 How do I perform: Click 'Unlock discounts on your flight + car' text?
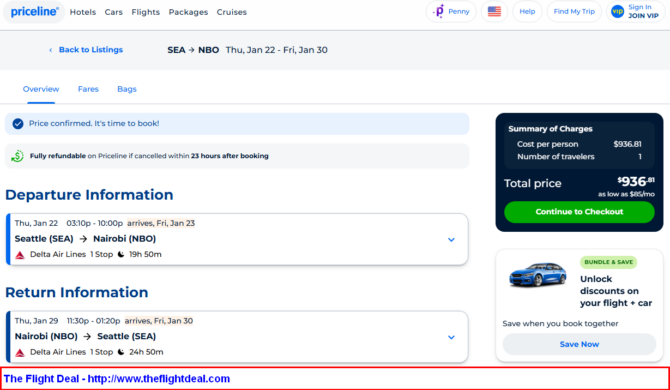click(x=616, y=291)
